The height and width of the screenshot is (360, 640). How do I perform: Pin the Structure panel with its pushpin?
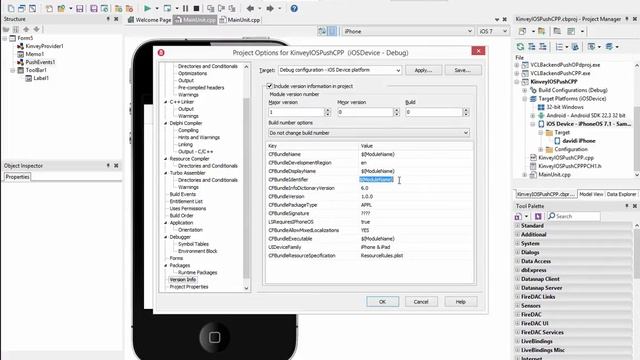tap(108, 19)
